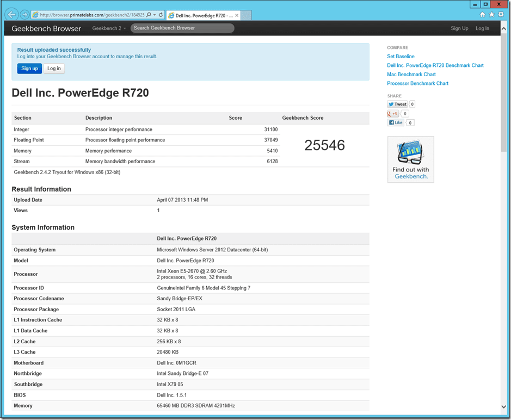511x420 pixels.
Task: Select the Stream score value 6128
Action: pos(272,161)
